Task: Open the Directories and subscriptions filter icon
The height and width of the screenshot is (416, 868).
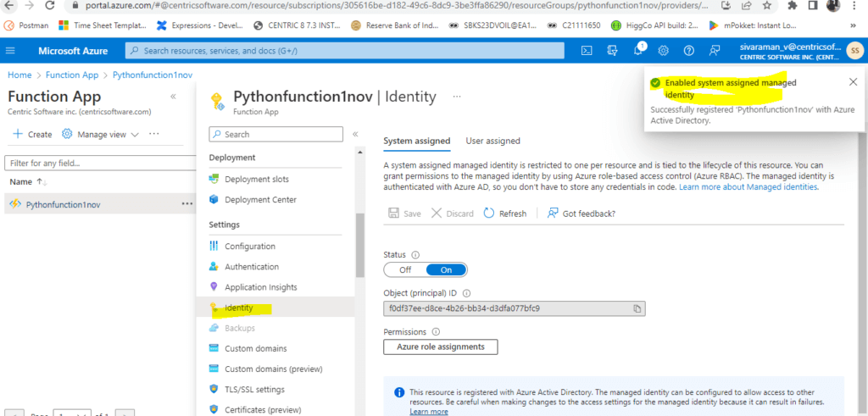Action: 612,51
